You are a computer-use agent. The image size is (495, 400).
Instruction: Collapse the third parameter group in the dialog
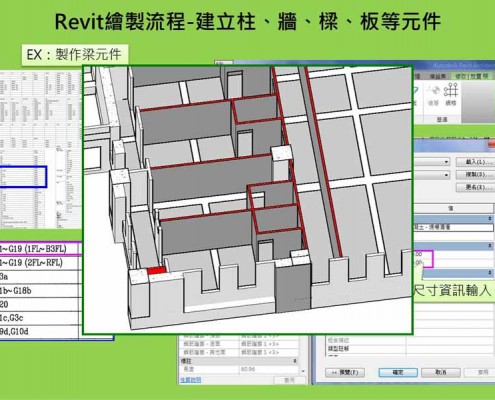coord(490,273)
